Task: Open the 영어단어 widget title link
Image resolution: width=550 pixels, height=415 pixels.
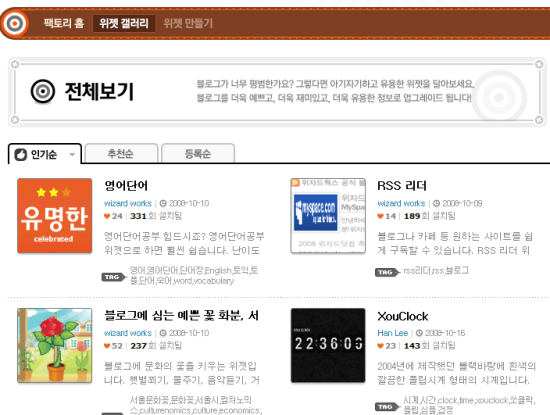Action: pyautogui.click(x=126, y=185)
